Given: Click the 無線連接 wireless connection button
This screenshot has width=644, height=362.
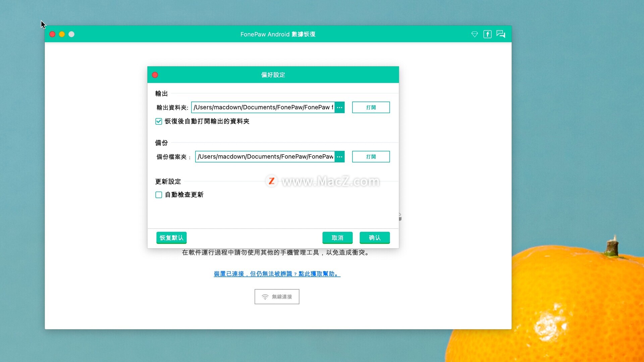Looking at the screenshot, I should [277, 297].
